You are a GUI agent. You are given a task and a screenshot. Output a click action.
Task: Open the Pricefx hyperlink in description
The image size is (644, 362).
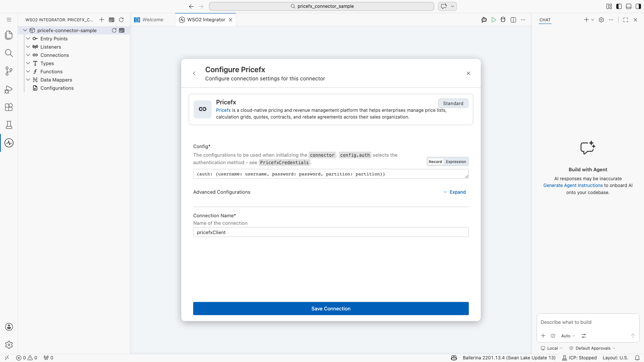pyautogui.click(x=223, y=110)
